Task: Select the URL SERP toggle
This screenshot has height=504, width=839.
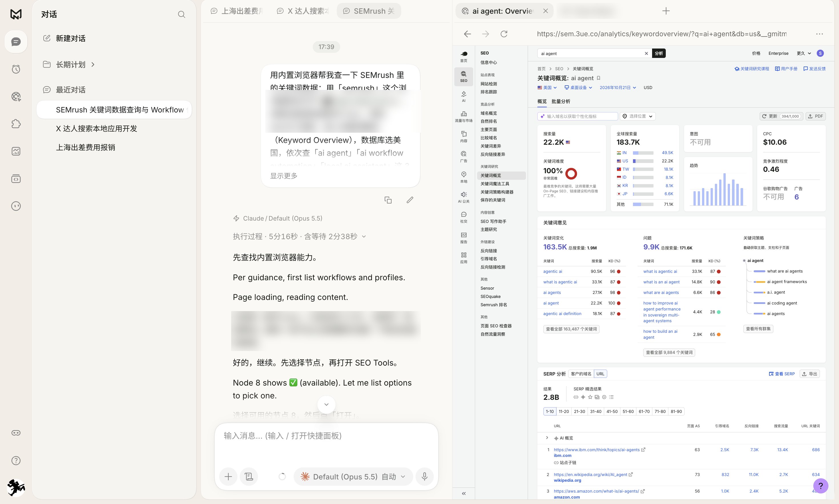Action: [600, 374]
